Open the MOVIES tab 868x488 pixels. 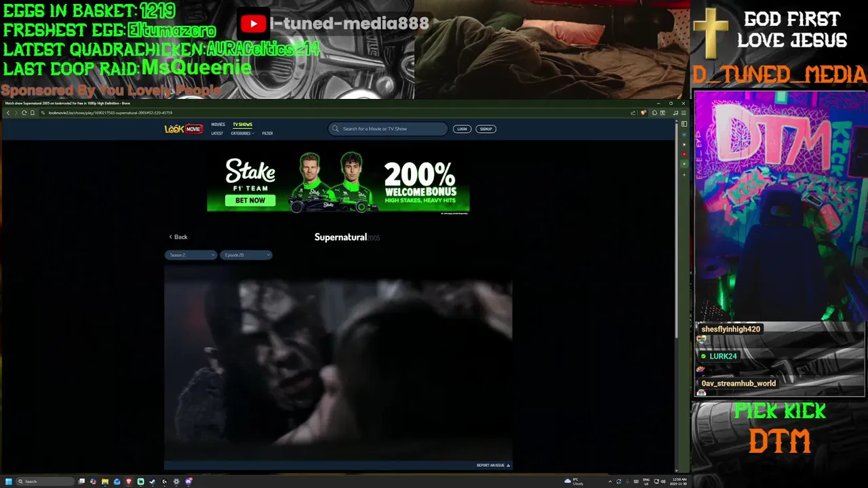[x=218, y=125]
